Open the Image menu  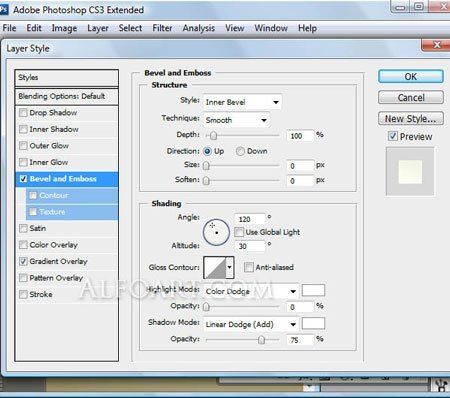(x=64, y=28)
